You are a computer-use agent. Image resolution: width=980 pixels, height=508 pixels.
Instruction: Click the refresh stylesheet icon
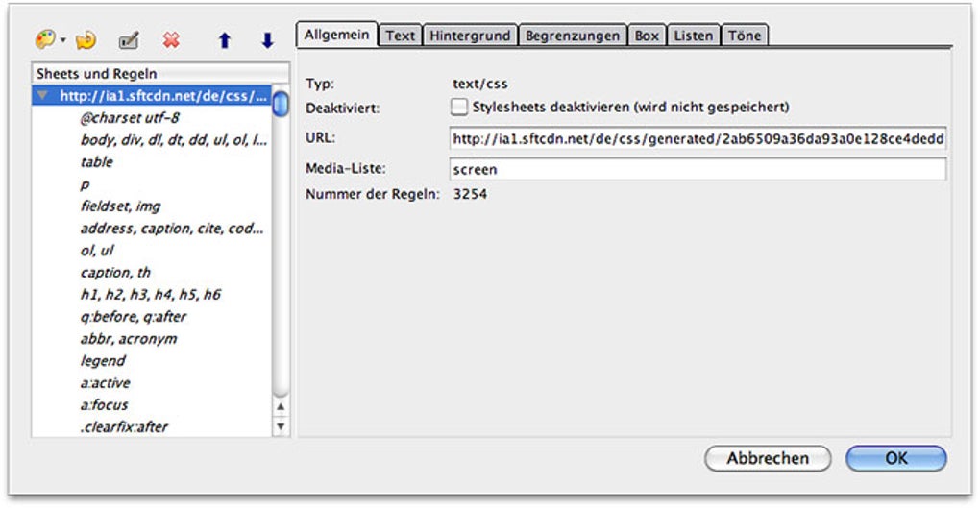tap(86, 41)
